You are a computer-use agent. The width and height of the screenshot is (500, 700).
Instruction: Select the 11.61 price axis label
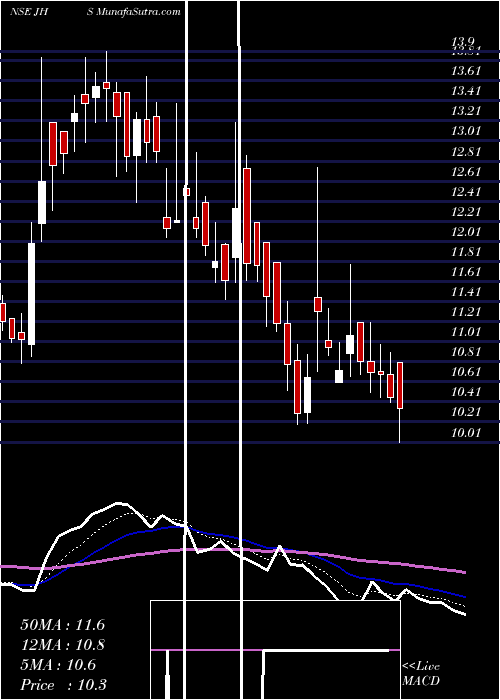(466, 272)
